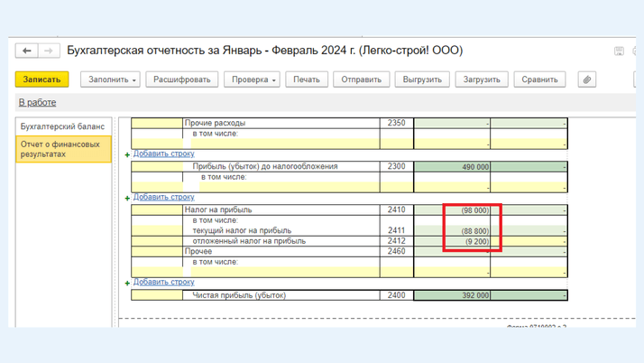Click Добавить строку under Прочие расходы
The height and width of the screenshot is (363, 644).
coord(163,154)
